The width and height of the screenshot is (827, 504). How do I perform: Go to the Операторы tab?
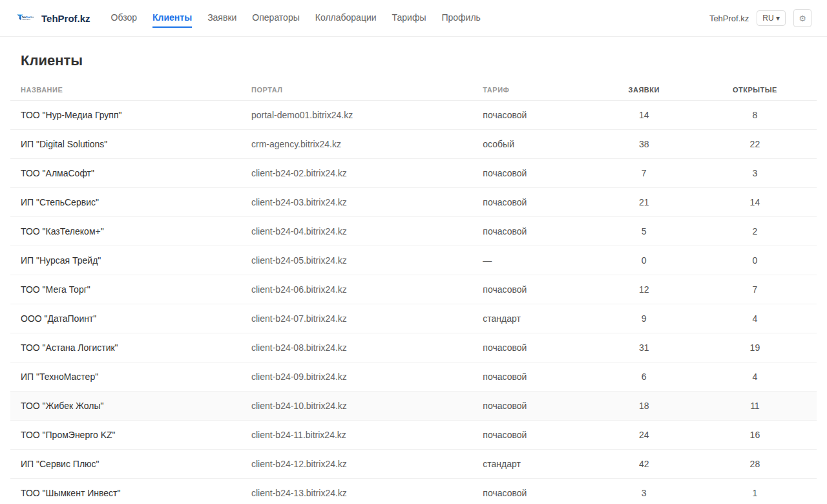[x=276, y=18]
